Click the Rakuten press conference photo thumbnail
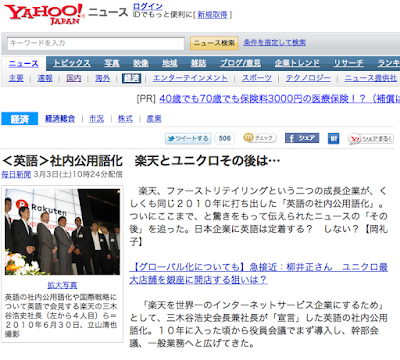Image resolution: width=400 pixels, height=360 pixels. 62,232
